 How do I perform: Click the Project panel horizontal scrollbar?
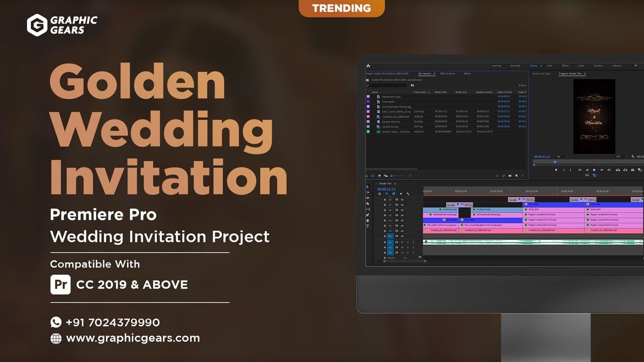(391, 169)
